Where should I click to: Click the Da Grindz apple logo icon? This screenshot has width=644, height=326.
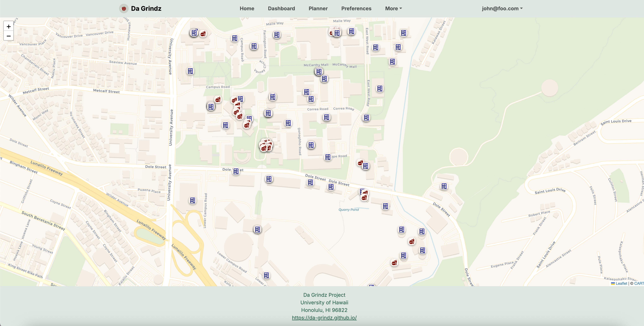124,9
